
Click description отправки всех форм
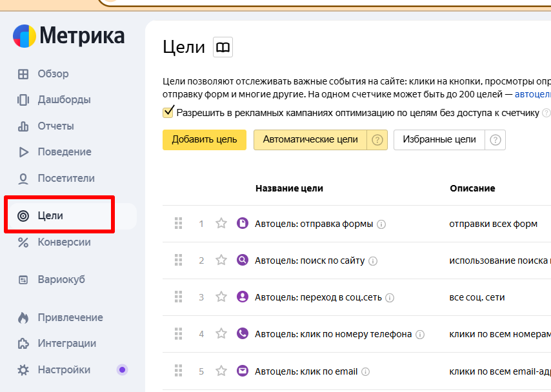(493, 224)
